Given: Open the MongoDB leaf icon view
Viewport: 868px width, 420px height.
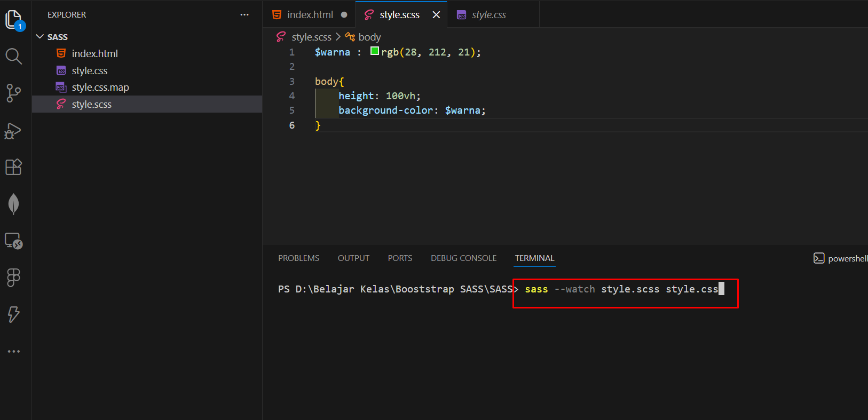Looking at the screenshot, I should [14, 204].
